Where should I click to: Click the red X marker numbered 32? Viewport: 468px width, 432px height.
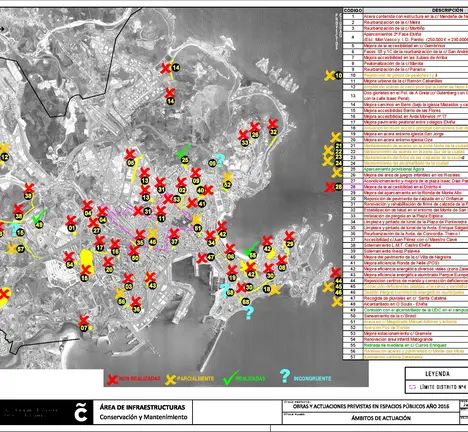pyautogui.click(x=273, y=124)
